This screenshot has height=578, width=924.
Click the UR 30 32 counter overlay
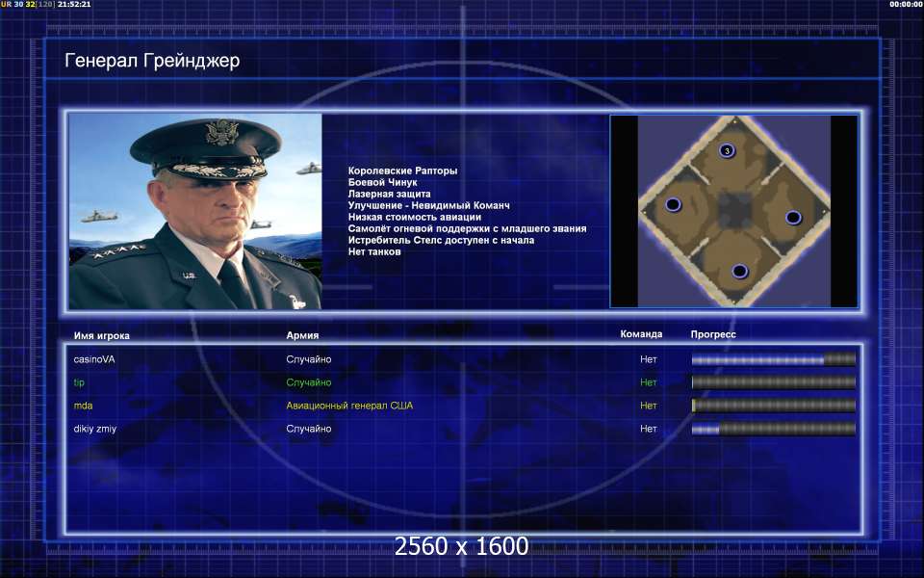point(17,4)
